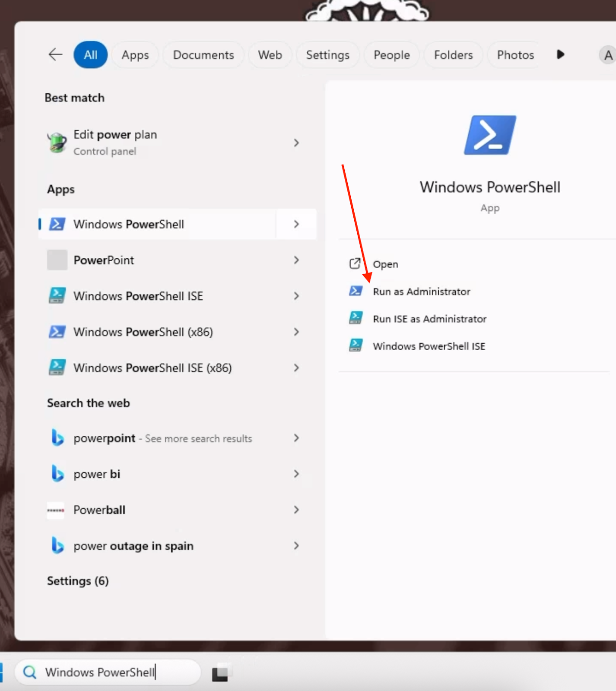The image size is (616, 691).
Task: Click Bing icon beside power outage in spain
Action: (x=57, y=545)
